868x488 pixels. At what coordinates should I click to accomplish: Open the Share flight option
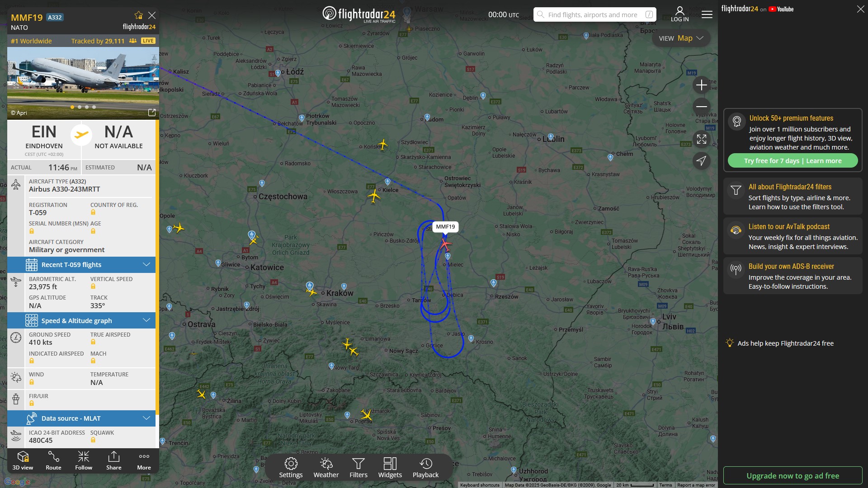point(114,460)
